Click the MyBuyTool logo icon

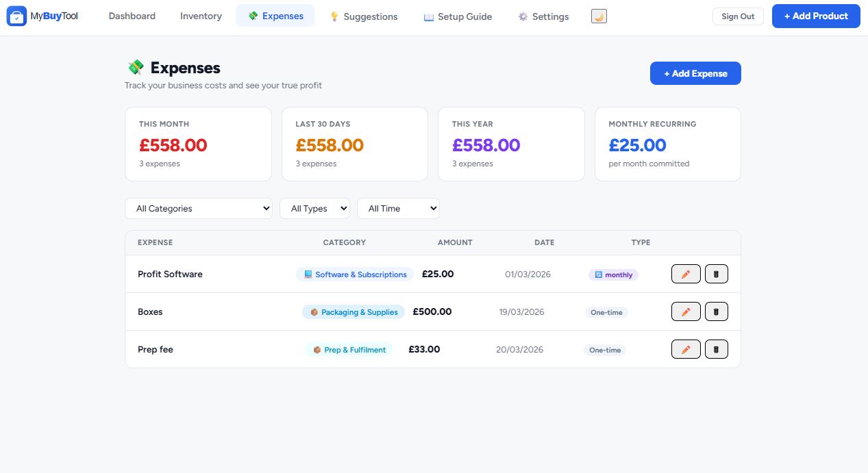tap(16, 16)
